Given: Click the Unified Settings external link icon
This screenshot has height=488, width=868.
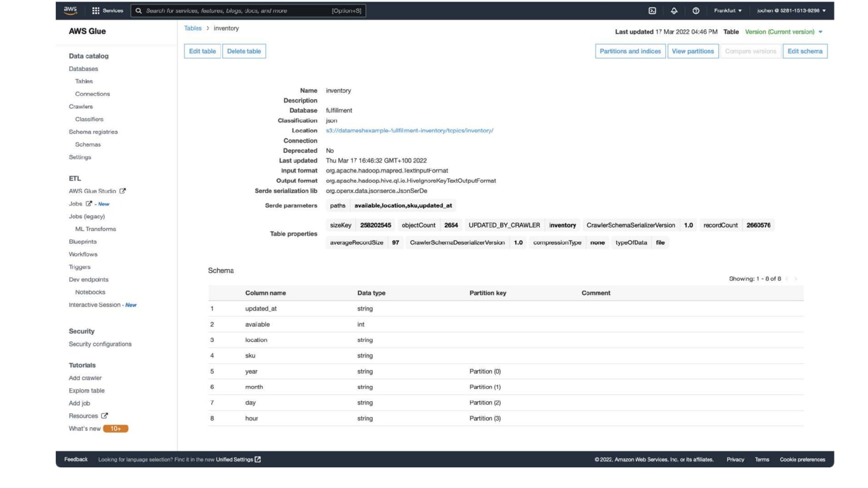Looking at the screenshot, I should pos(258,459).
